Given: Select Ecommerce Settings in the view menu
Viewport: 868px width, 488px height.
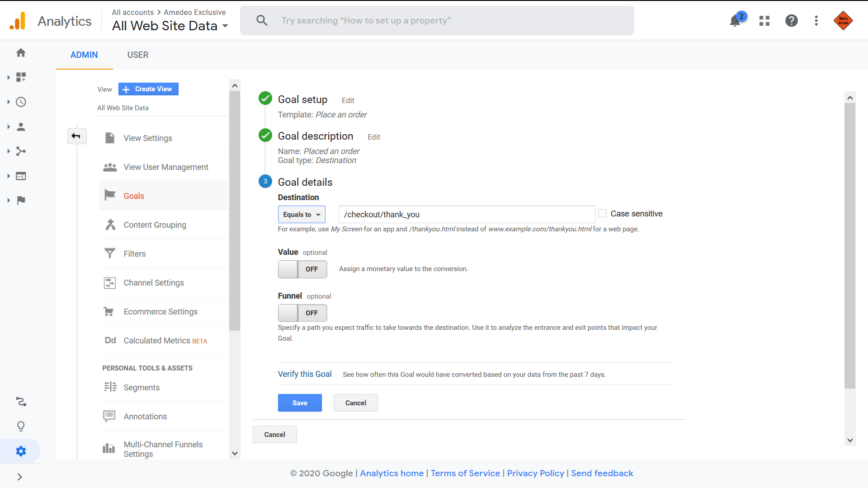Looking at the screenshot, I should (x=160, y=311).
